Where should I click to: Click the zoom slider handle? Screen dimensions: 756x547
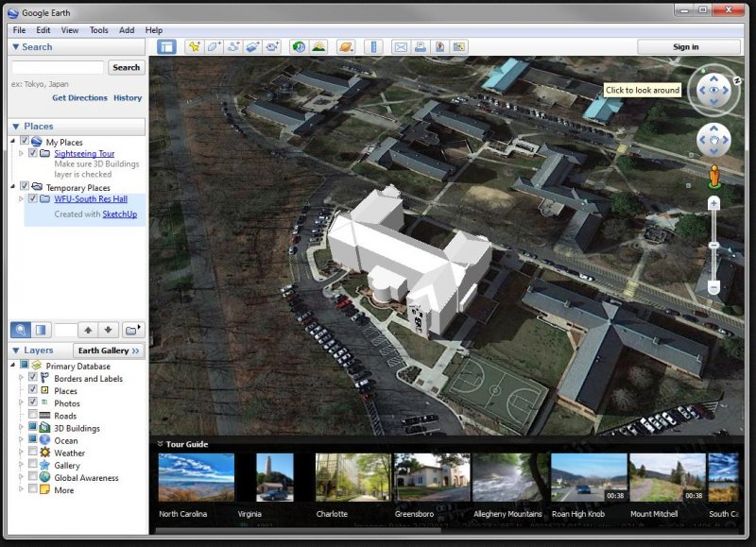coord(714,246)
